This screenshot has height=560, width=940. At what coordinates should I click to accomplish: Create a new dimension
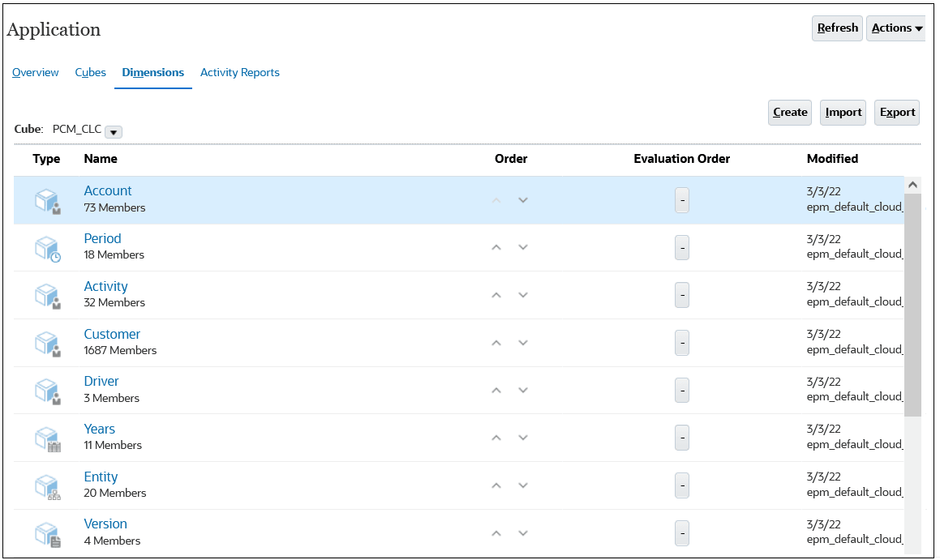(x=789, y=112)
